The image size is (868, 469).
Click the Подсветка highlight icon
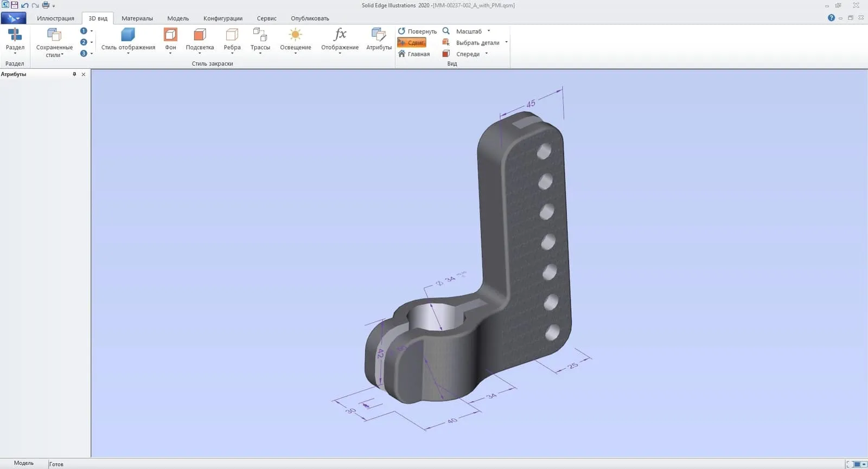(x=200, y=35)
